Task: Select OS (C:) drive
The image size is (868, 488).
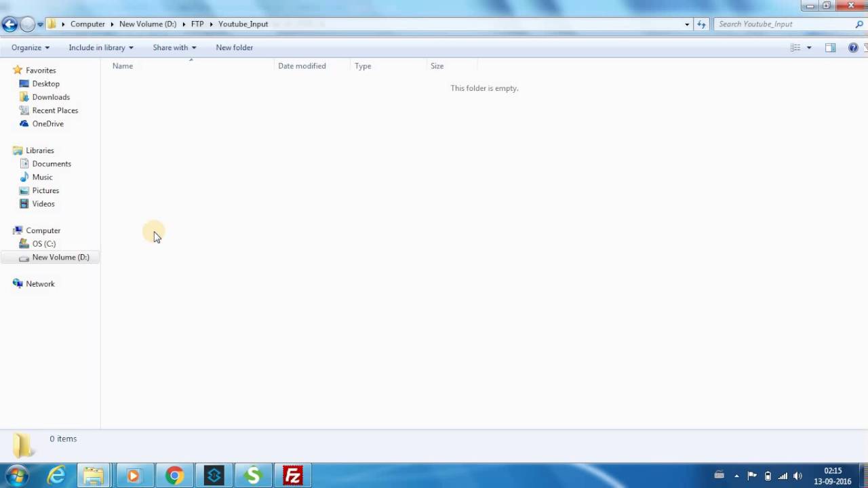Action: point(43,244)
